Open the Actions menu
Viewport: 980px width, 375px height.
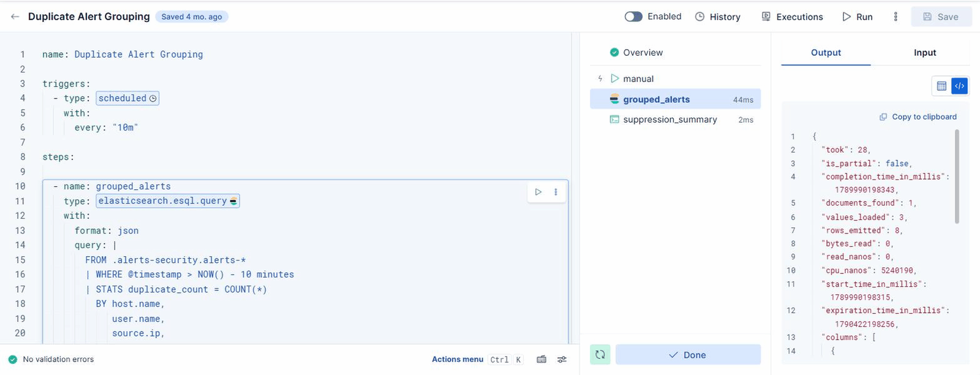pyautogui.click(x=458, y=360)
